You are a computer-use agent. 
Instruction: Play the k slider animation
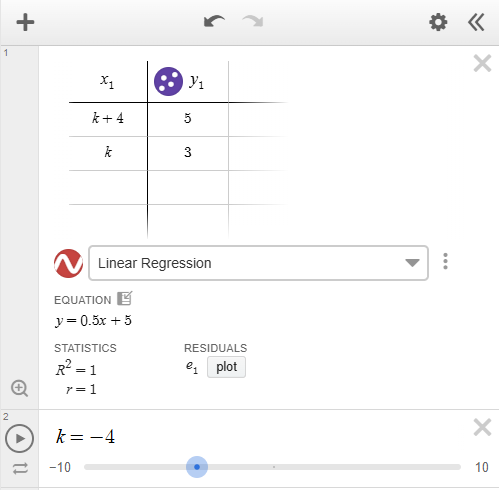(x=19, y=438)
